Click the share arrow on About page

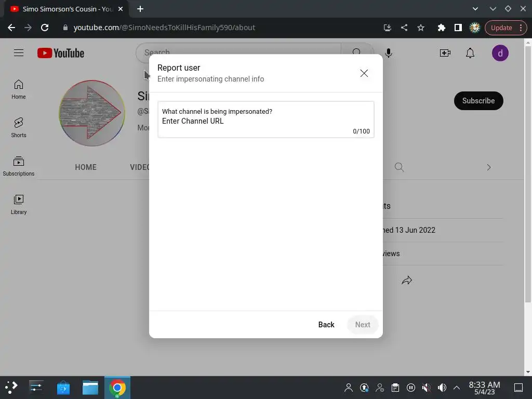[x=407, y=280]
